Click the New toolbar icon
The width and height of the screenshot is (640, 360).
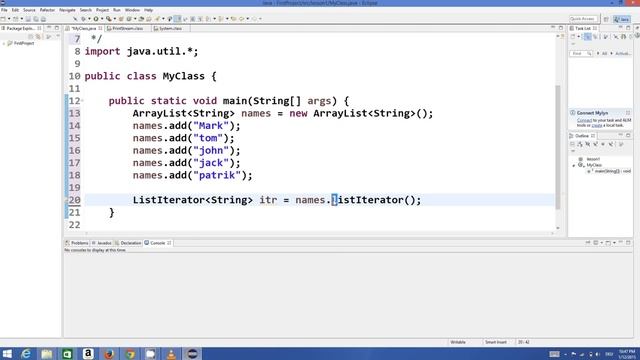click(3, 19)
